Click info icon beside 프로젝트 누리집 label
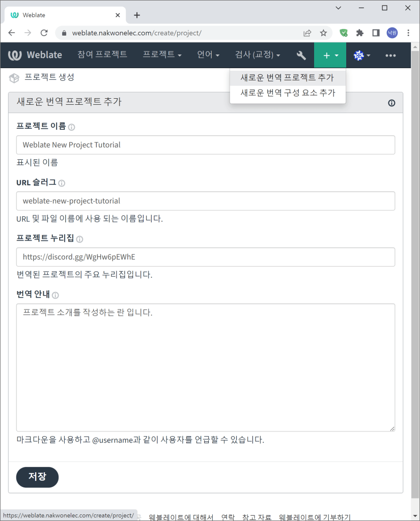The height and width of the screenshot is (521, 420). click(79, 239)
